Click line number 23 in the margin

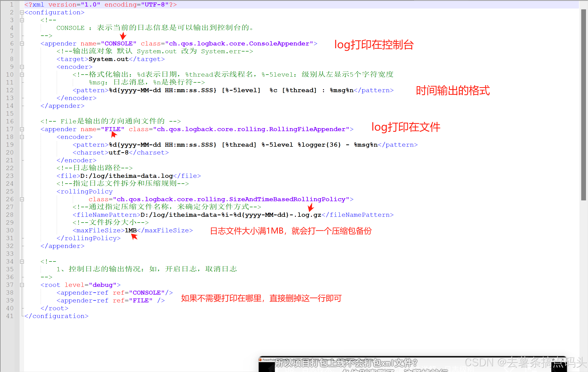click(10, 176)
